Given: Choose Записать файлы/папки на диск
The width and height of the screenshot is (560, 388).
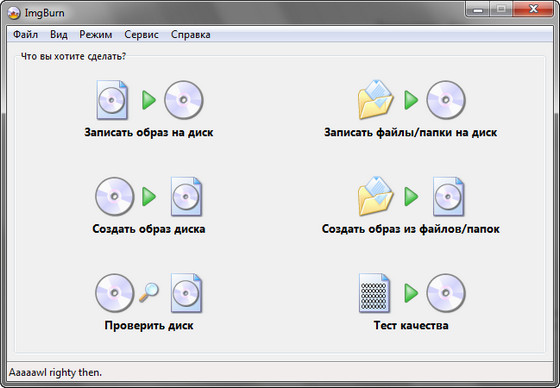Looking at the screenshot, I should pos(411,133).
